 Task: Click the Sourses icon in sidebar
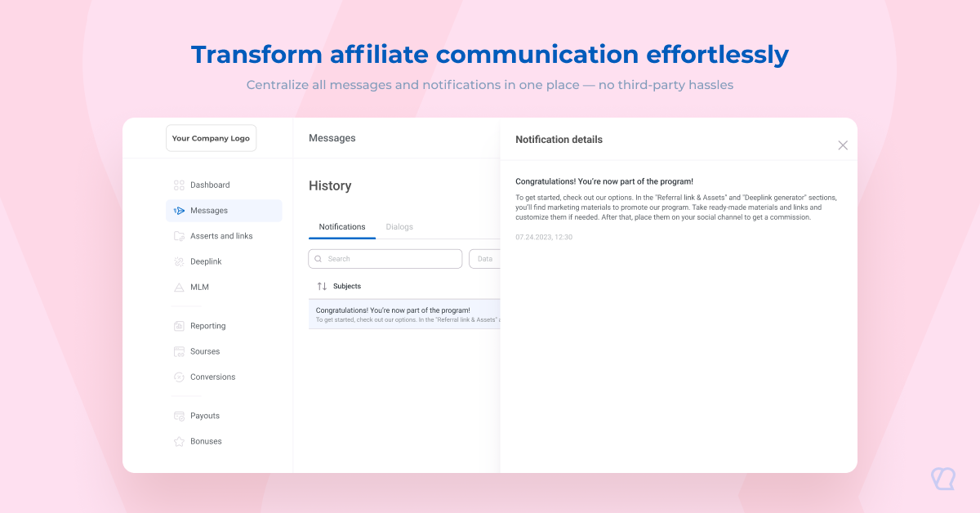[x=179, y=351]
